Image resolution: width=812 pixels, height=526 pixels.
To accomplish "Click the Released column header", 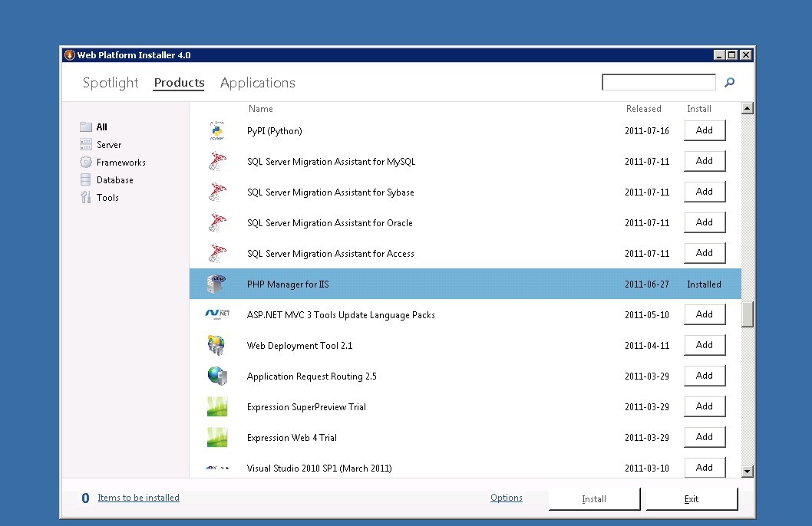I will pos(643,109).
